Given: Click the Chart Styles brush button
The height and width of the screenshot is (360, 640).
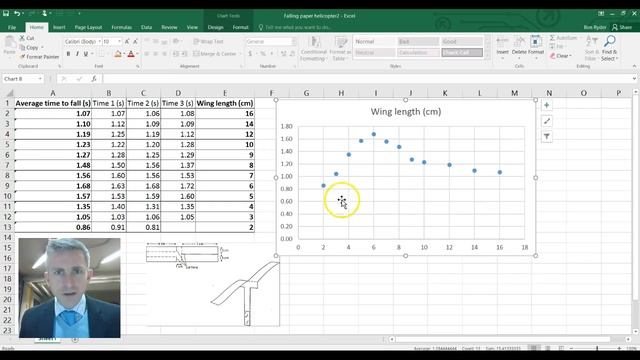Looking at the screenshot, I should tap(547, 121).
